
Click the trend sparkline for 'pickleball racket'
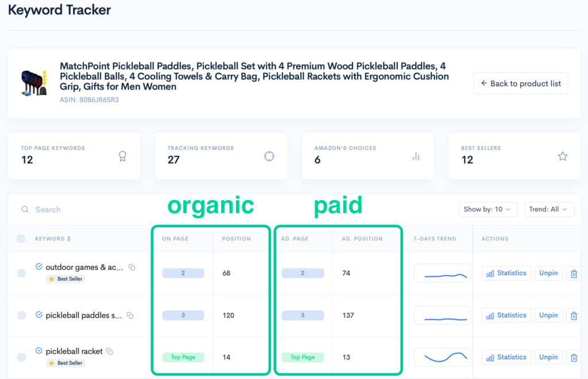click(442, 357)
